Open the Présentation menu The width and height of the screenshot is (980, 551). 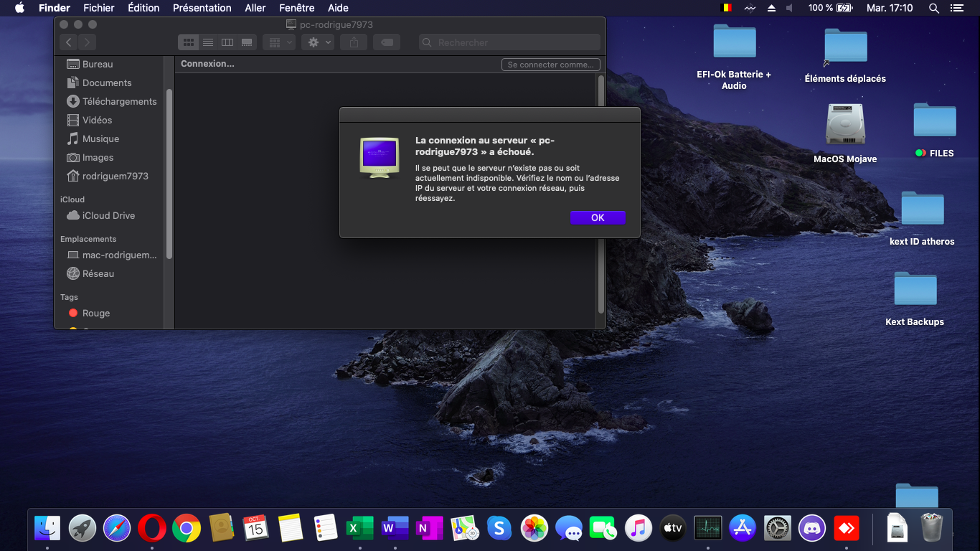pyautogui.click(x=202, y=8)
